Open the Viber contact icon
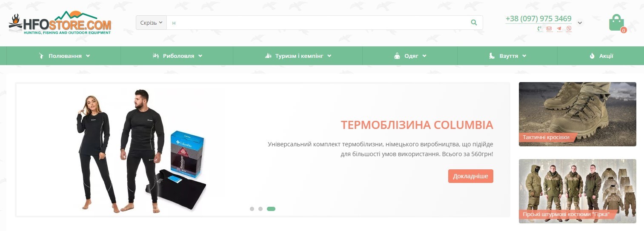This screenshot has width=644, height=231. click(569, 29)
